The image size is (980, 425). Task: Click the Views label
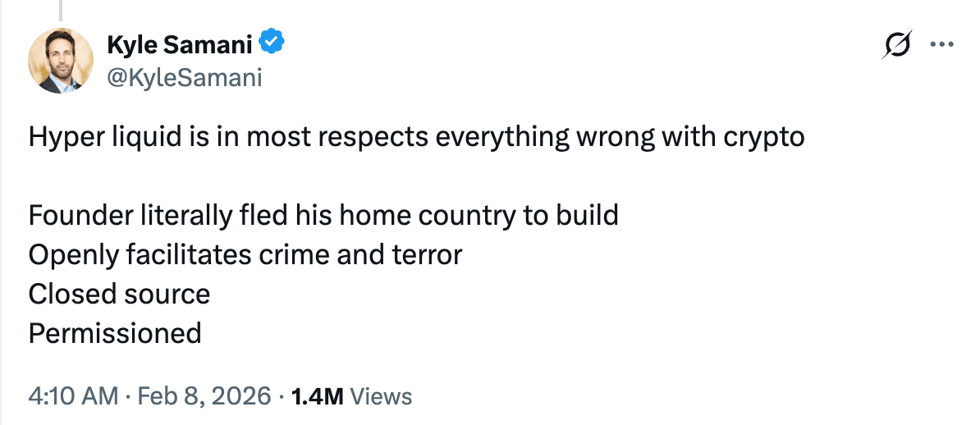coord(382,396)
